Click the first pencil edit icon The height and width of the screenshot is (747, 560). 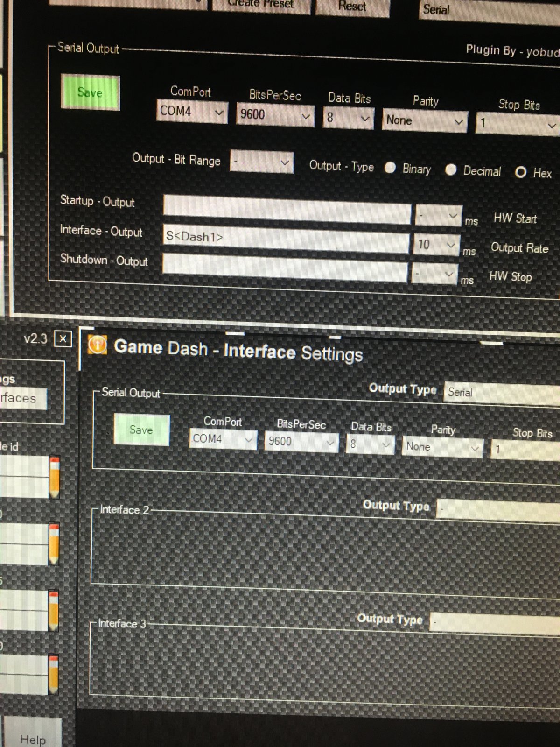55,477
